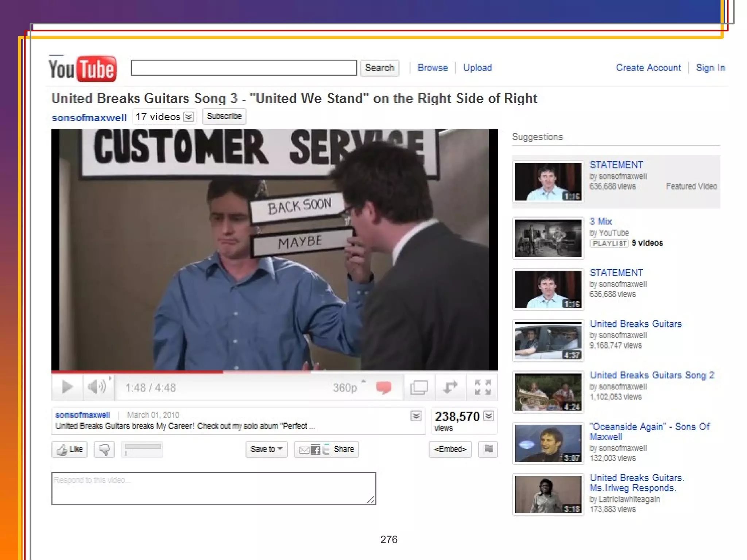Click the YouTube logo
747x560 pixels.
click(83, 69)
